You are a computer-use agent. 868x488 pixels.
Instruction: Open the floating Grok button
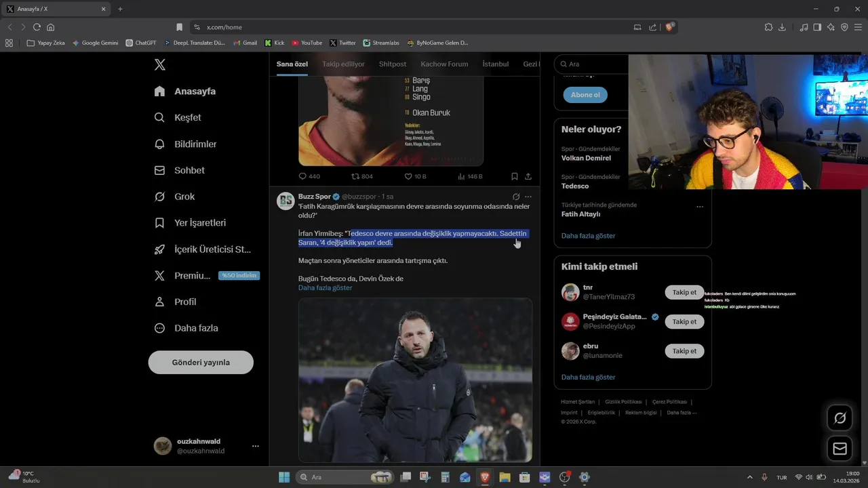pyautogui.click(x=840, y=418)
